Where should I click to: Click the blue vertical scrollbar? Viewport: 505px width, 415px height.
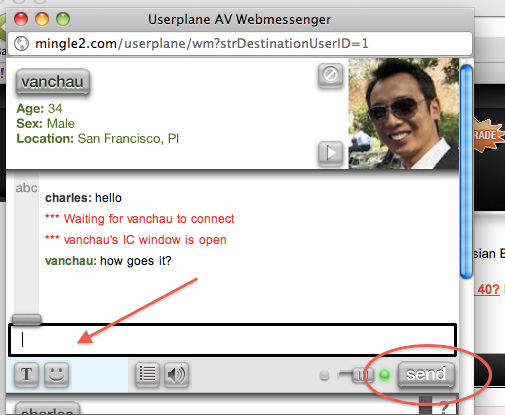[466, 172]
